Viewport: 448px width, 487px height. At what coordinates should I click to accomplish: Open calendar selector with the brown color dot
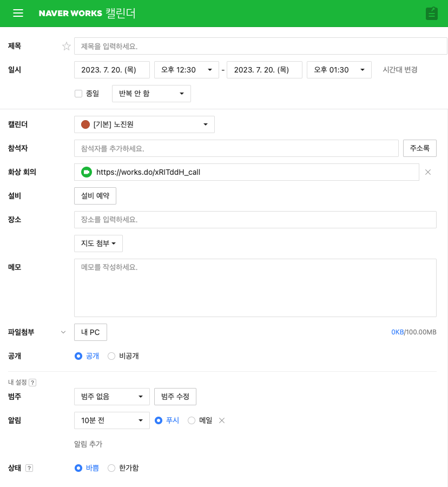pos(144,124)
